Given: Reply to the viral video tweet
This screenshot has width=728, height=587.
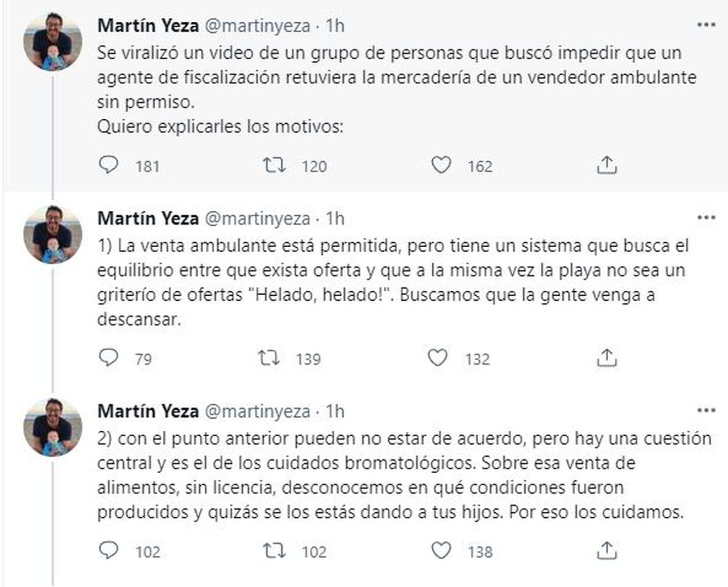Looking at the screenshot, I should [108, 165].
